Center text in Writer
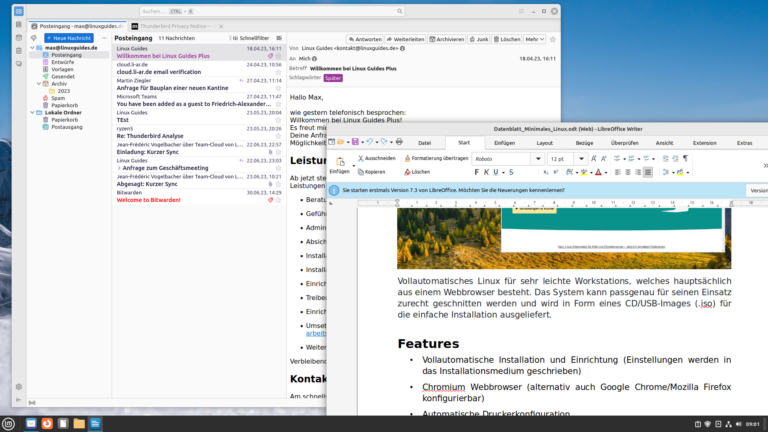This screenshot has width=768, height=432. [x=628, y=172]
